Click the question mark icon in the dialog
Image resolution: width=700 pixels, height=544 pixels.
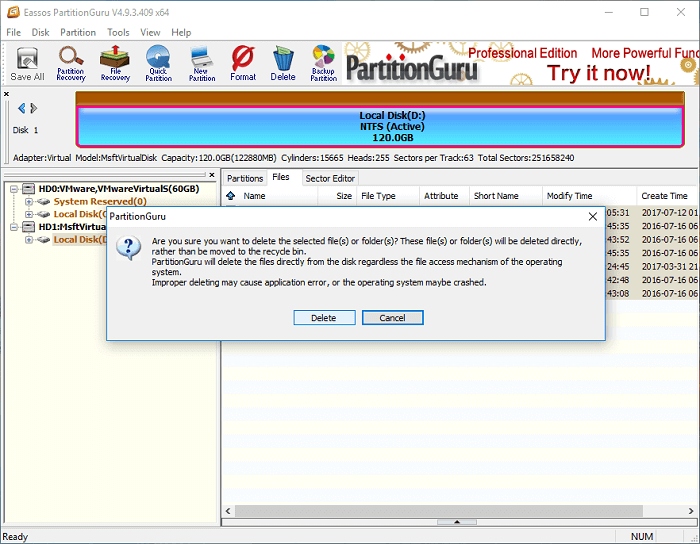click(x=129, y=248)
